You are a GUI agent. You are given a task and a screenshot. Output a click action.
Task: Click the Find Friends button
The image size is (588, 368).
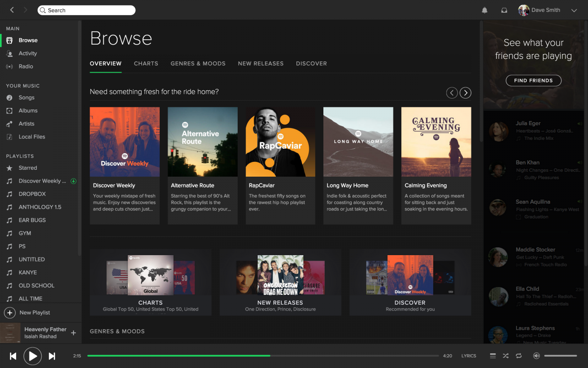pyautogui.click(x=533, y=80)
